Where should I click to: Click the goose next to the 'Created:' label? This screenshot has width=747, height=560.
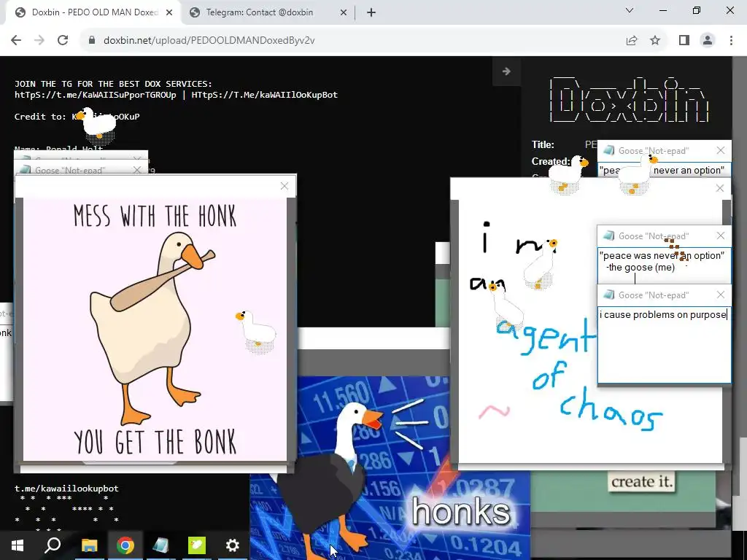tap(567, 174)
